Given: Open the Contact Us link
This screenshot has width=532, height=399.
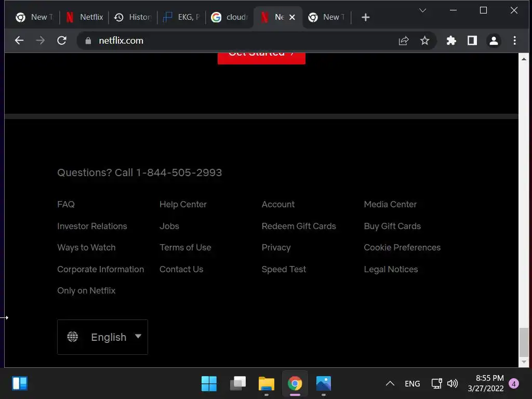Looking at the screenshot, I should pos(181,269).
